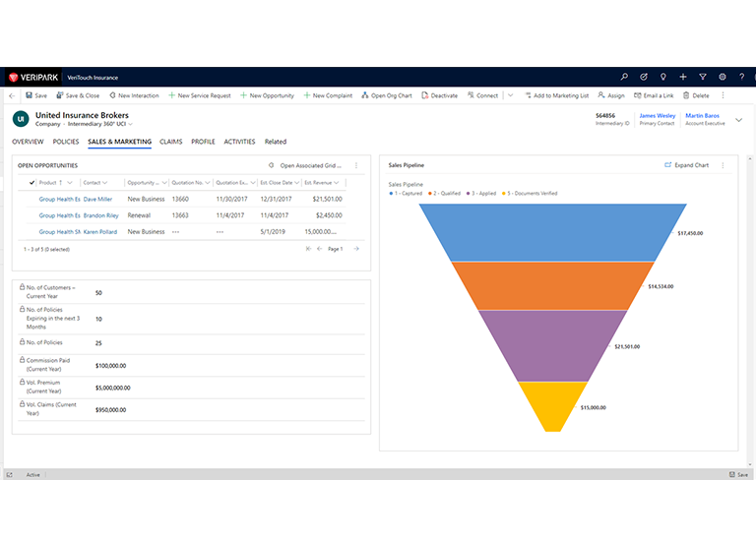Screen dimensions: 756x540
Task: Open Brandon Riley contact link
Action: (x=100, y=215)
